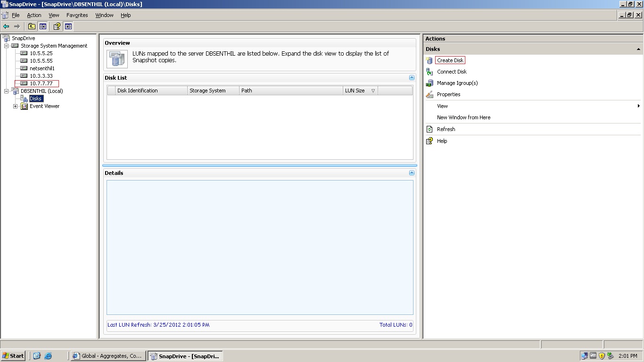The image size is (644, 362).
Task: Open Help from the Actions pane icon
Action: pyautogui.click(x=429, y=141)
